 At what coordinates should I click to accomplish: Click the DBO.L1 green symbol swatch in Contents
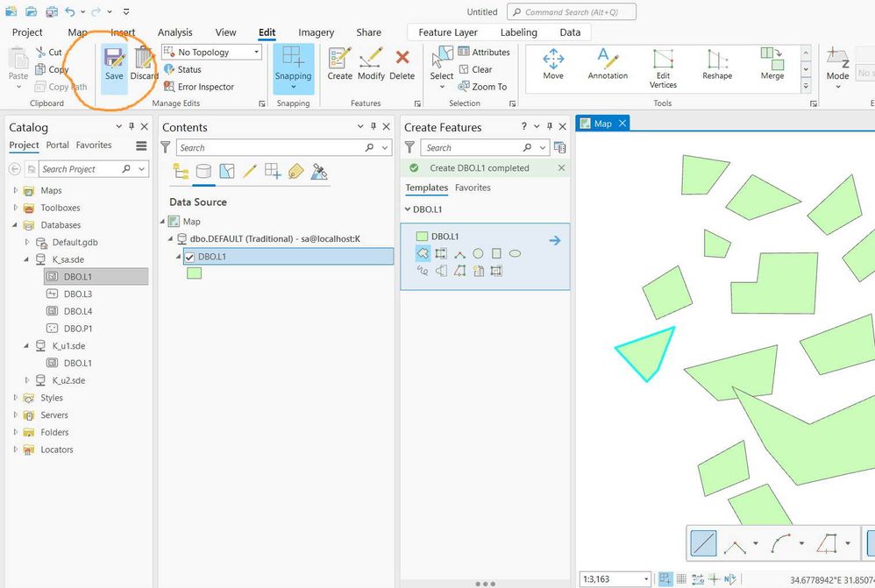[194, 273]
